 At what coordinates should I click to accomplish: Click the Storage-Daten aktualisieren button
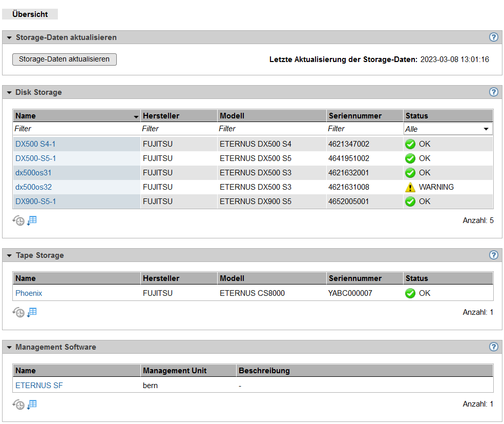[x=64, y=59]
